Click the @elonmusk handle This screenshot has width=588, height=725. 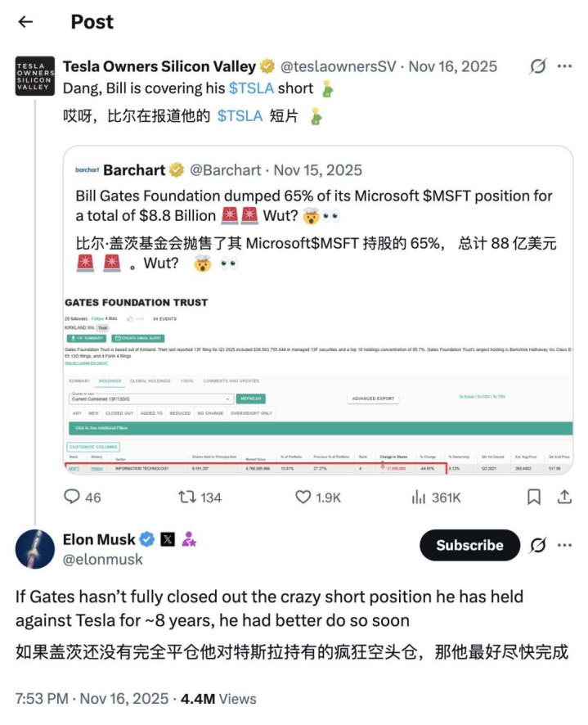[x=102, y=560]
